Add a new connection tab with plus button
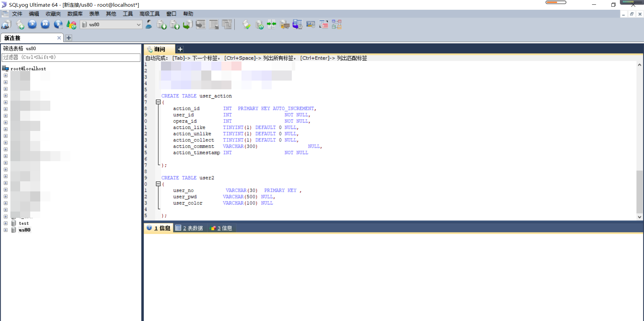Screen dimensions: 644x321 [69, 38]
